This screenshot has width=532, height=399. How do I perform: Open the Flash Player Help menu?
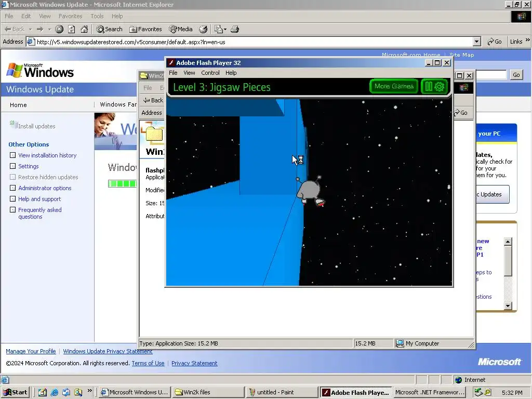[231, 73]
